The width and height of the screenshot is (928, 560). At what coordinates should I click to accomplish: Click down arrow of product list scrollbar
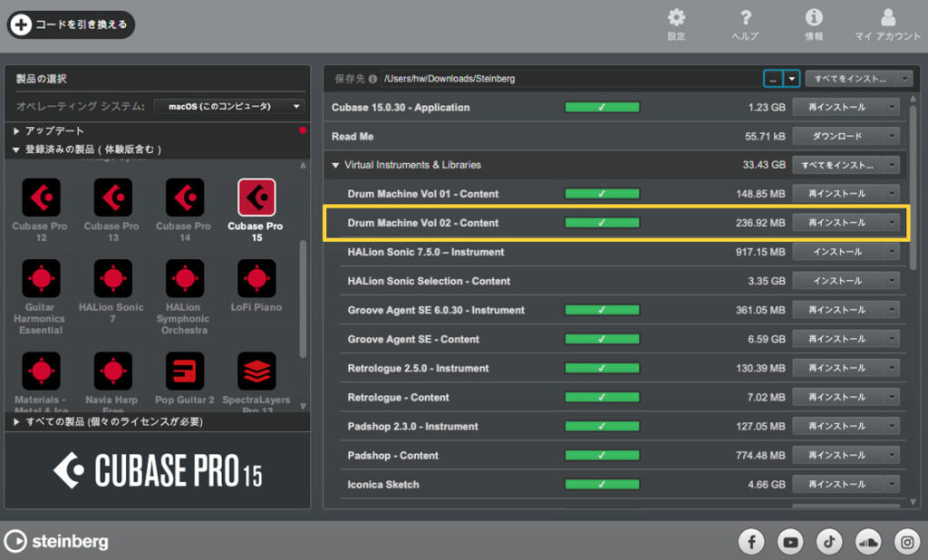303,406
